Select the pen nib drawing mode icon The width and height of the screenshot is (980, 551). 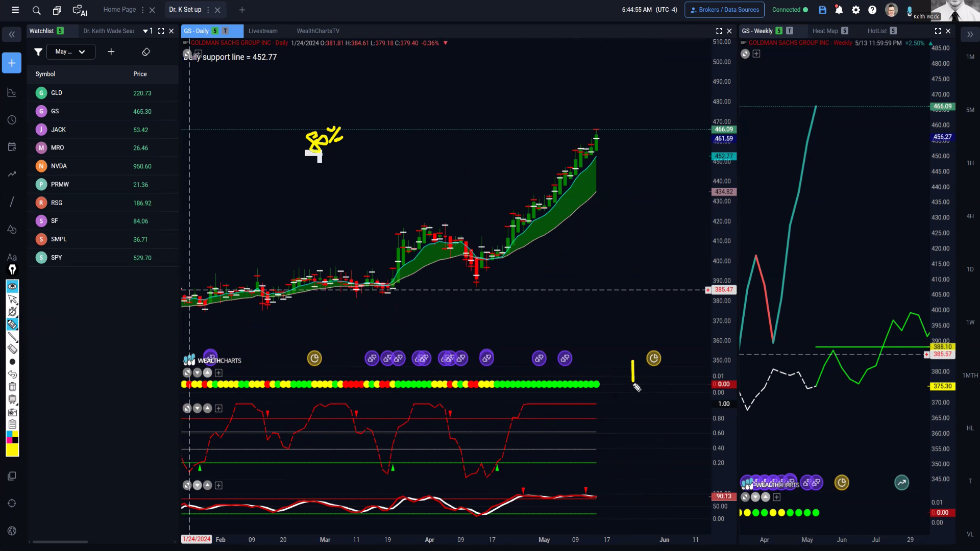tap(12, 269)
